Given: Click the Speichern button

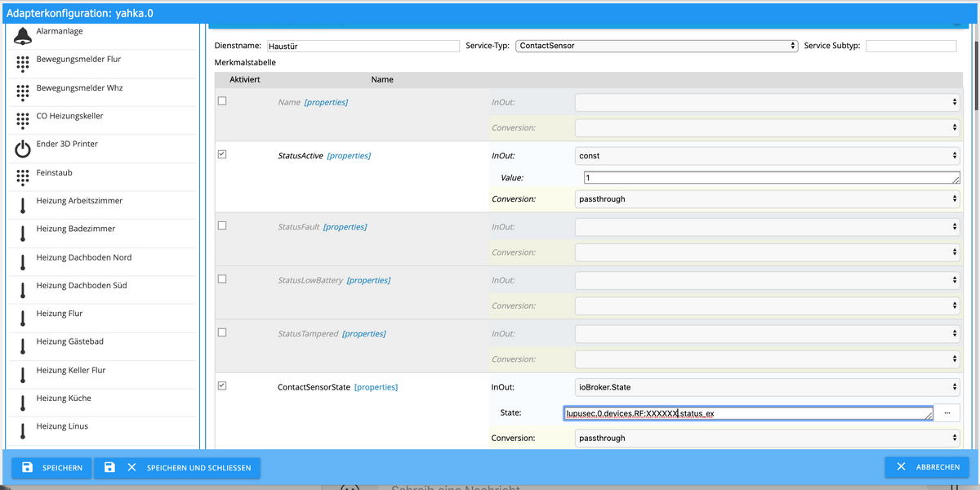Looking at the screenshot, I should (x=51, y=468).
